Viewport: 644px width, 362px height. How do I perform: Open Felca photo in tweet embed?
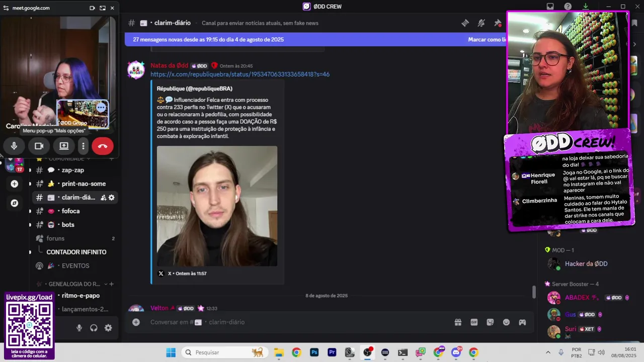point(217,206)
